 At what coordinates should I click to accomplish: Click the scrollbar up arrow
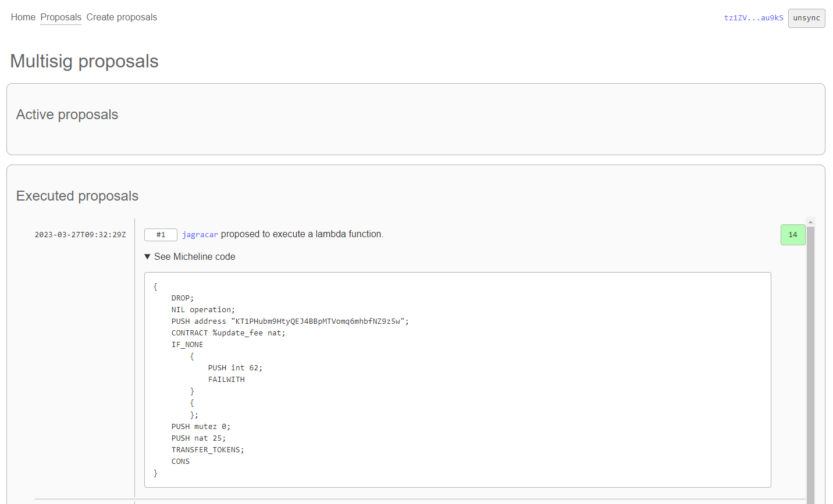click(x=810, y=222)
